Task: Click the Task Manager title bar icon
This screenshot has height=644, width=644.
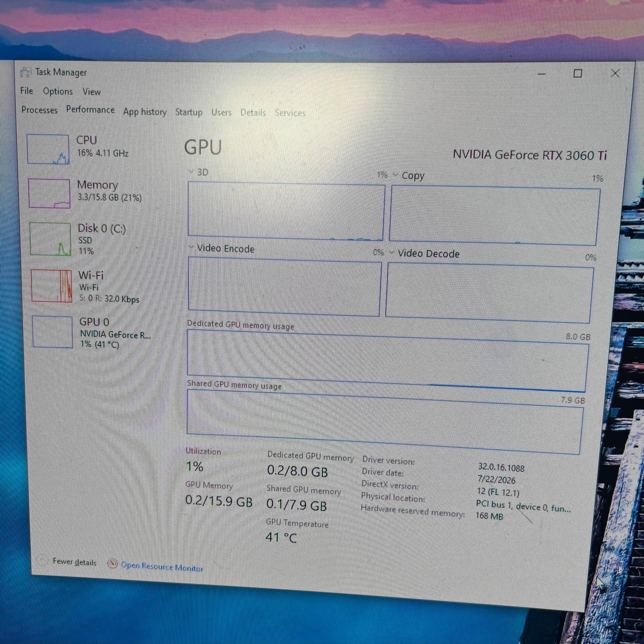Action: pos(25,72)
